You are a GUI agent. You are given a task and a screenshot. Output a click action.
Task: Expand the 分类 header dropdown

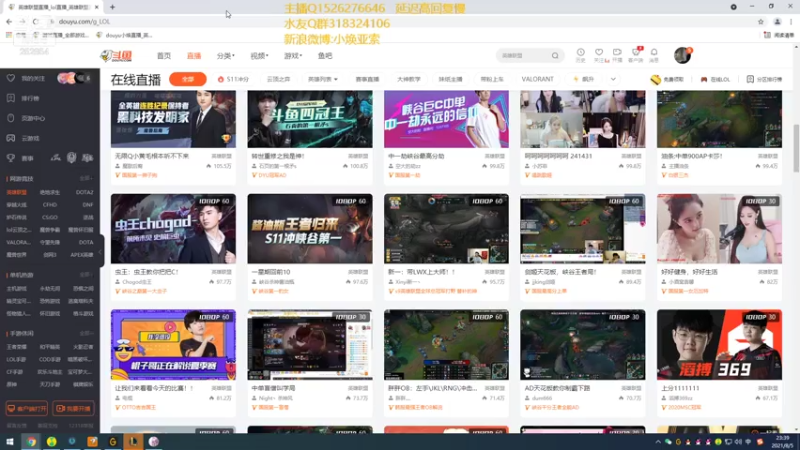coord(226,56)
